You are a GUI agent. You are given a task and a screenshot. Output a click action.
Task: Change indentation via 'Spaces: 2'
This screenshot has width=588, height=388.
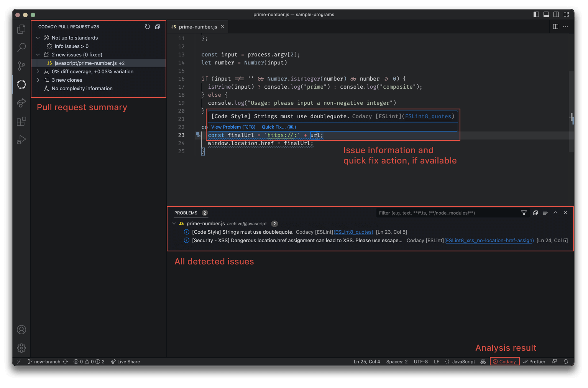tap(397, 362)
